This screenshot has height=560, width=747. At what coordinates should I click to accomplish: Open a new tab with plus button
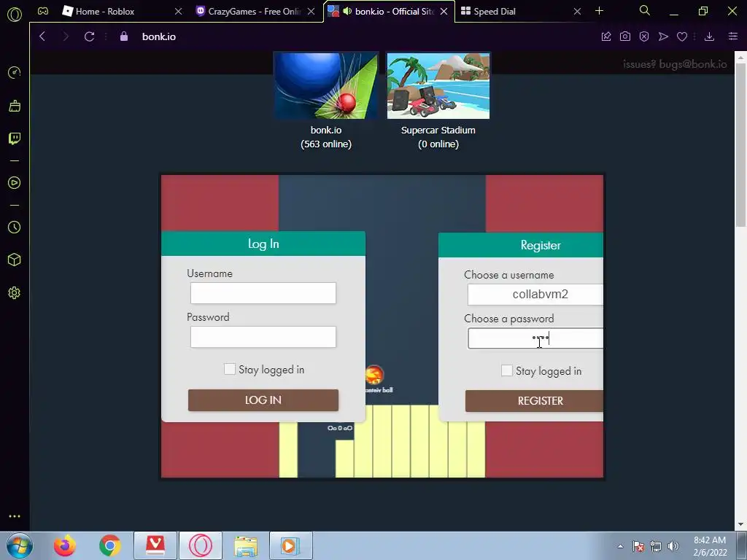[x=600, y=10]
